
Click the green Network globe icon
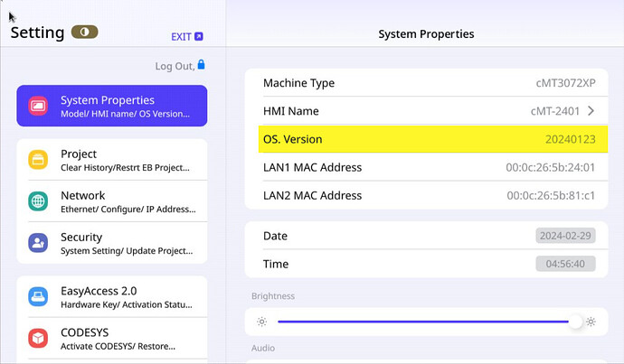pyautogui.click(x=38, y=201)
